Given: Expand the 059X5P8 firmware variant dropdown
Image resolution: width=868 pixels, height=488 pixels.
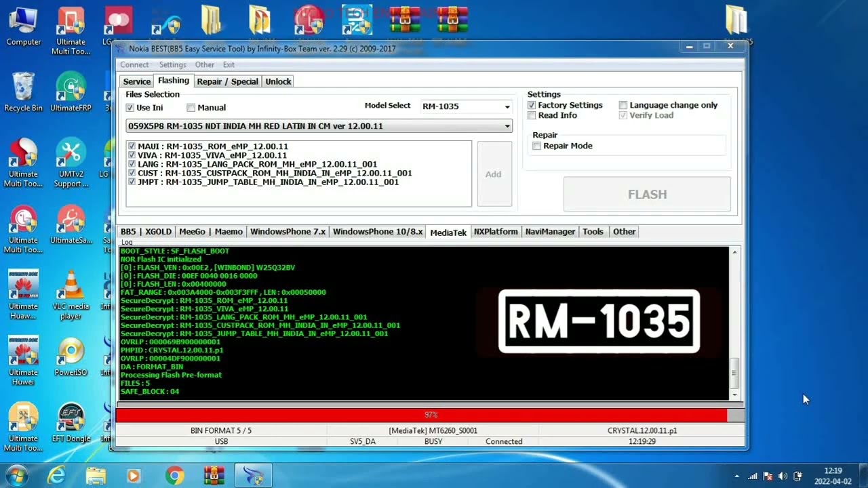Looking at the screenshot, I should coord(319,126).
